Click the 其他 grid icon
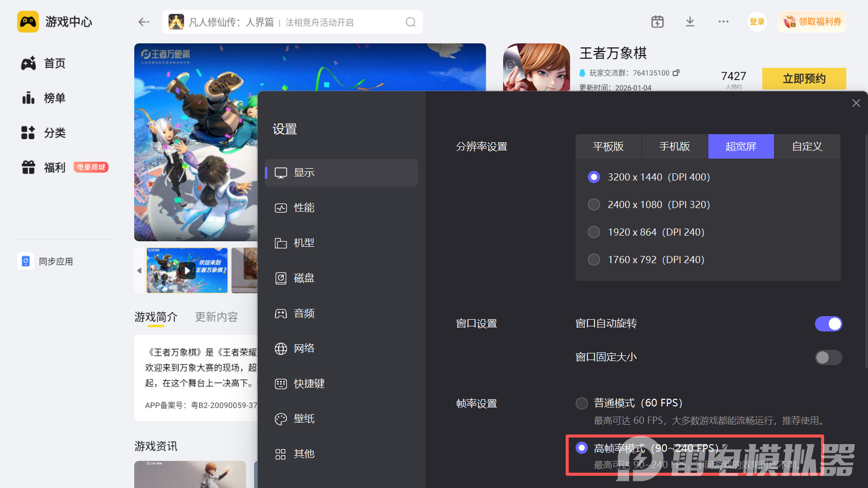 point(281,454)
